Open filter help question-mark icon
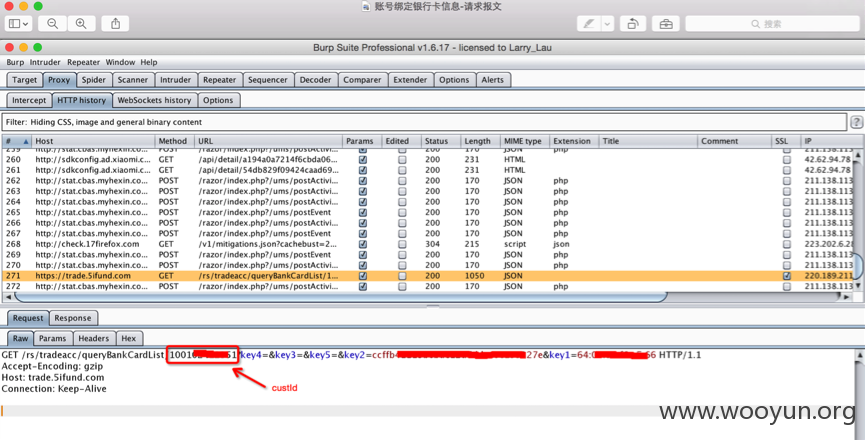 [856, 122]
